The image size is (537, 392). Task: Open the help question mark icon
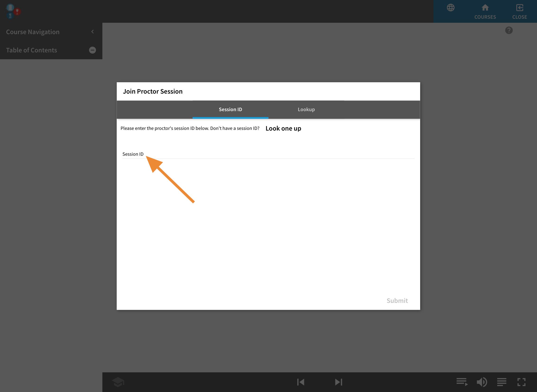(509, 30)
